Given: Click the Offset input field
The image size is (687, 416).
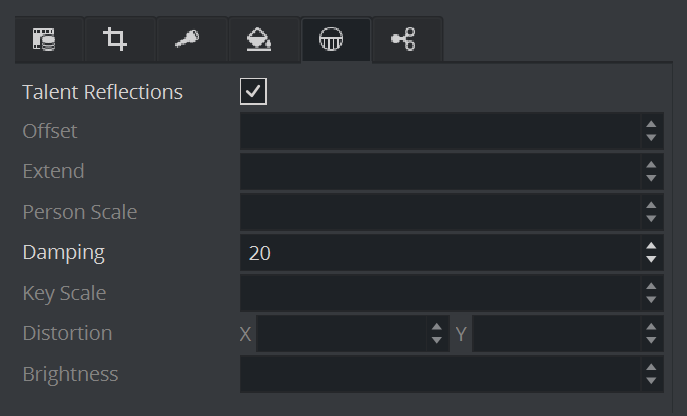Looking at the screenshot, I should pos(440,131).
